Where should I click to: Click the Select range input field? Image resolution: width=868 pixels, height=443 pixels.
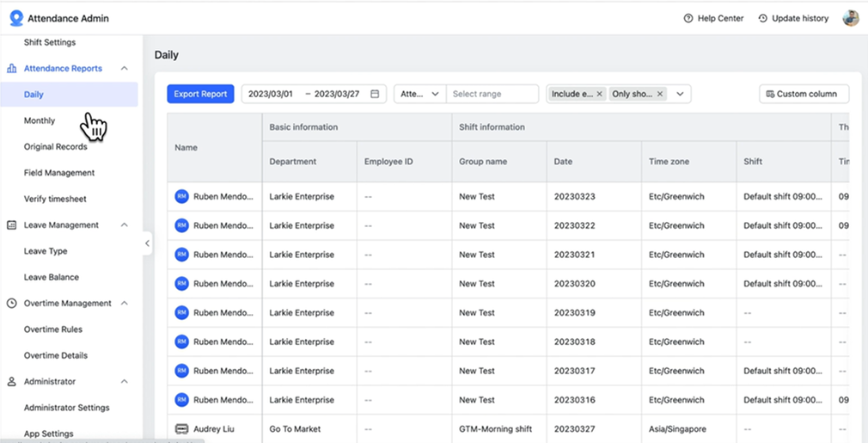492,94
